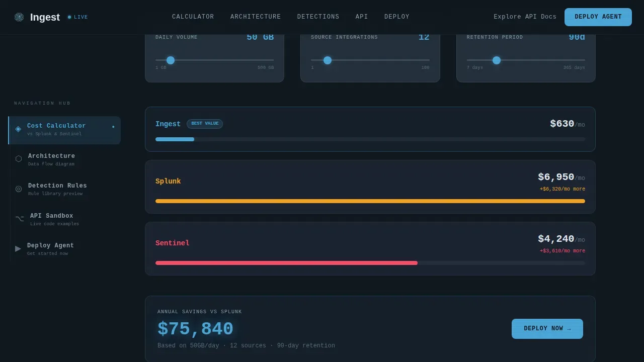Click the Deploy Agent play icon

[x=18, y=248]
